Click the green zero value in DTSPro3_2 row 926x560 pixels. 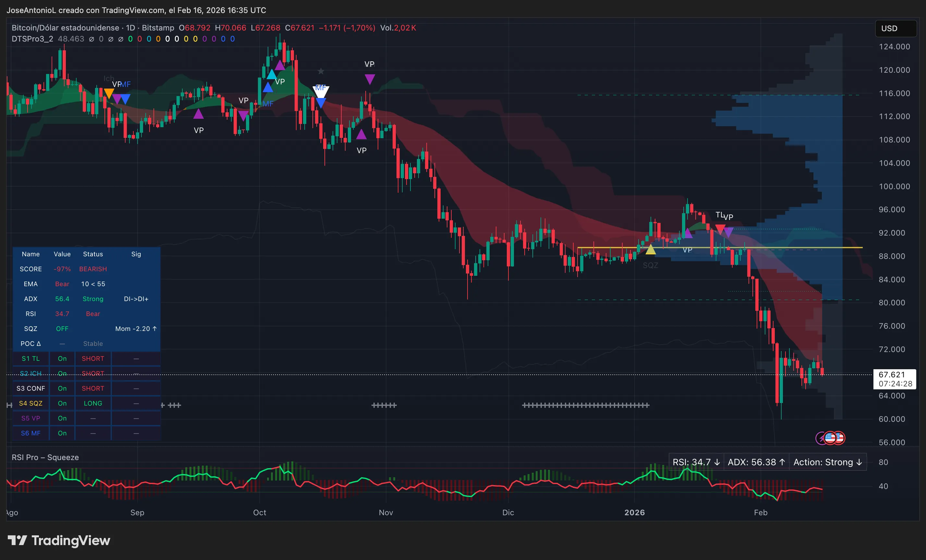point(130,39)
